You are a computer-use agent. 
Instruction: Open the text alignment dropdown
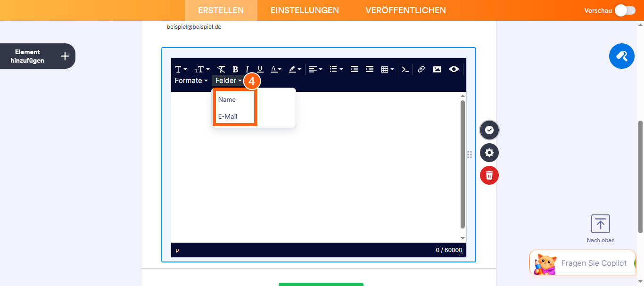[x=315, y=69]
